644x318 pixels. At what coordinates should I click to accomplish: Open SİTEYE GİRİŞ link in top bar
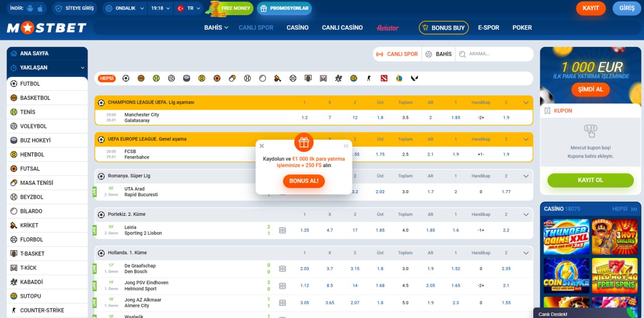tap(75, 9)
